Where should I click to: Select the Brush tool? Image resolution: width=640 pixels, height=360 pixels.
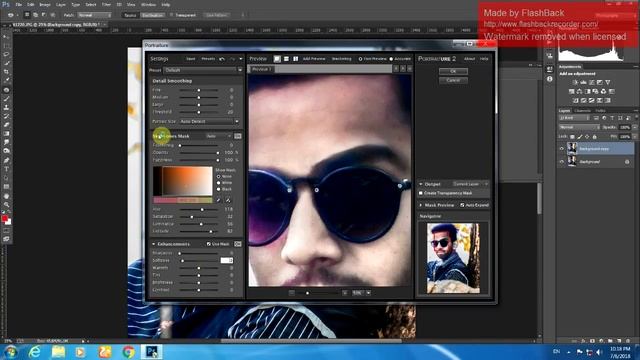click(x=6, y=99)
